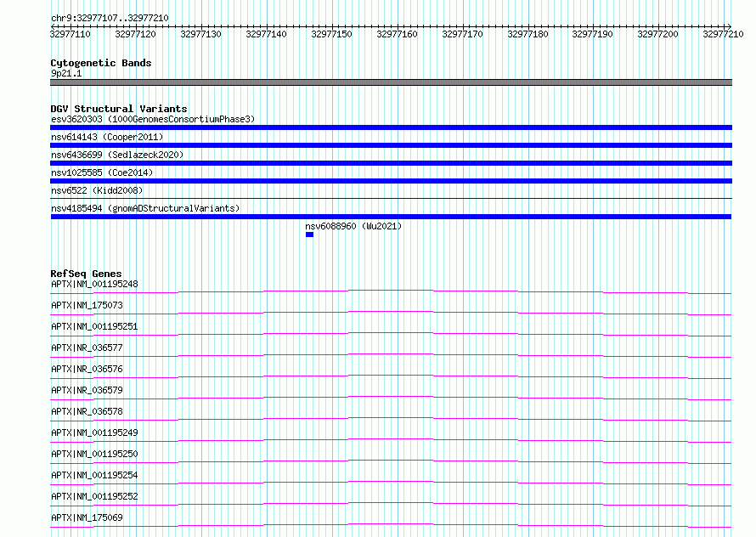Click magenta intron line under APTX|NR_036577
Viewport: 756px width, 537px height.
391,354
